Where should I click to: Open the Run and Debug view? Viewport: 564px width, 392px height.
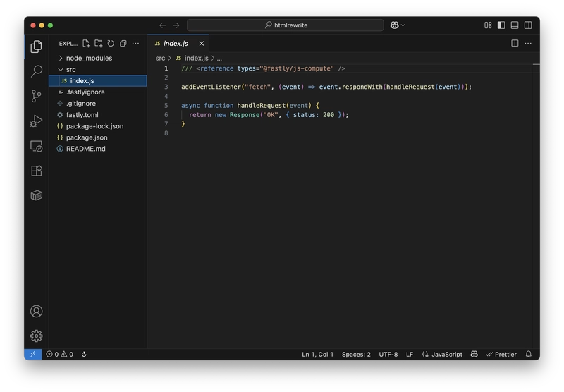click(37, 121)
